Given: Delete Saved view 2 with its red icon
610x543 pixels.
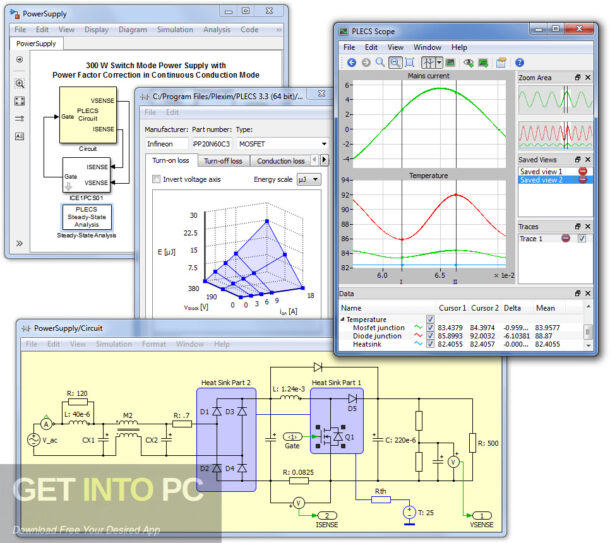Looking at the screenshot, I should [x=582, y=180].
